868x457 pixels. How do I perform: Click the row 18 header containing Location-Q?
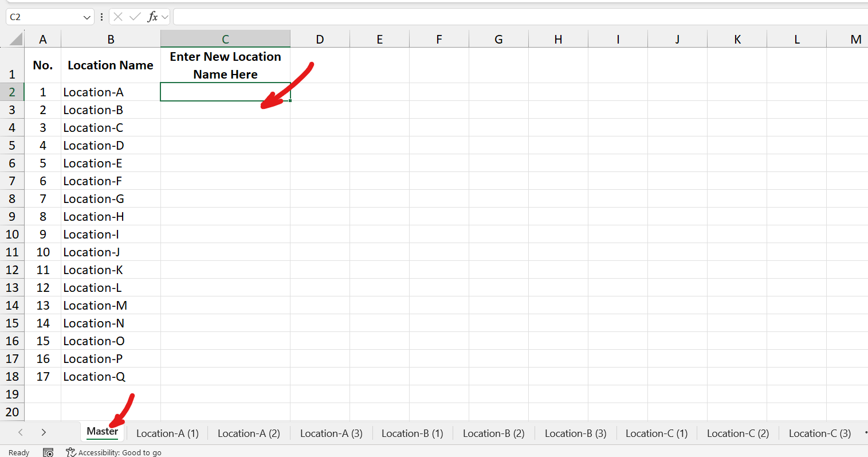(12, 376)
